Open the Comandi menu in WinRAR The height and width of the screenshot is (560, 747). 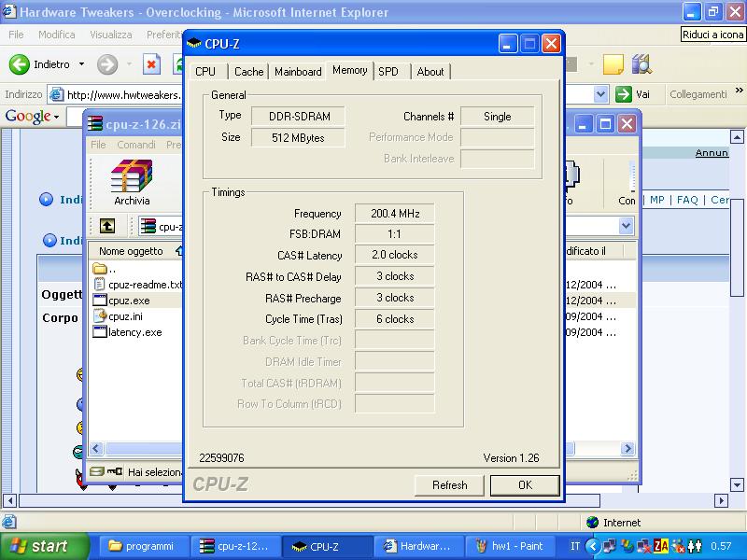136,145
